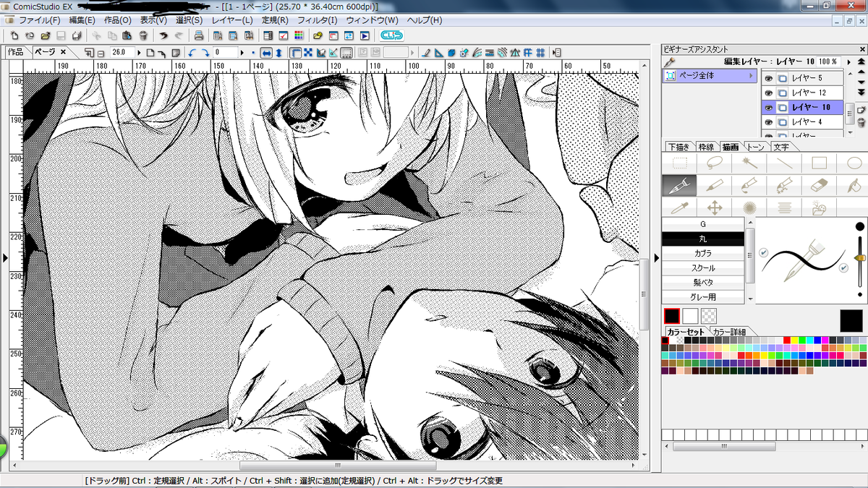Select the Brush tool

click(749, 186)
